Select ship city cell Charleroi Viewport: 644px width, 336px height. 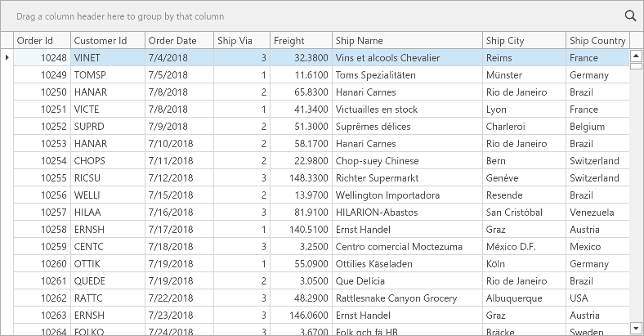point(525,127)
